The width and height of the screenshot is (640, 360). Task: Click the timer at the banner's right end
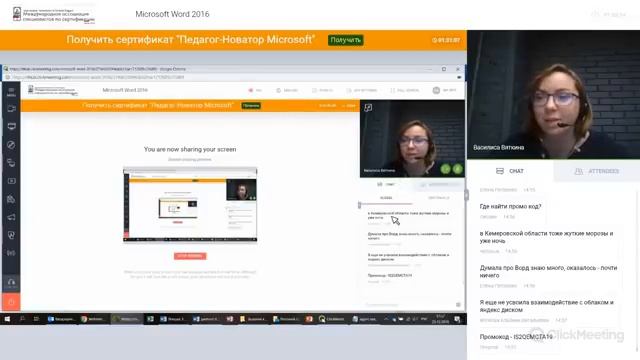(x=446, y=40)
